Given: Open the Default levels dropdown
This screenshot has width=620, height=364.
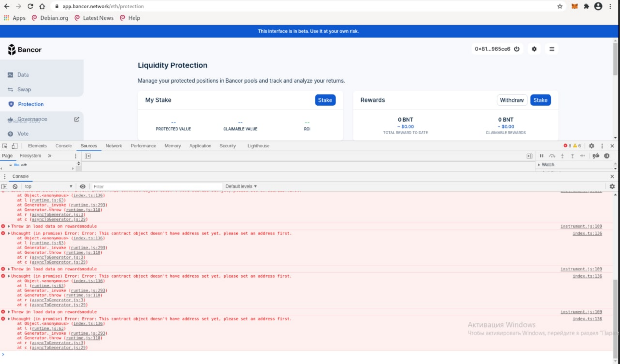Looking at the screenshot, I should pyautogui.click(x=241, y=186).
